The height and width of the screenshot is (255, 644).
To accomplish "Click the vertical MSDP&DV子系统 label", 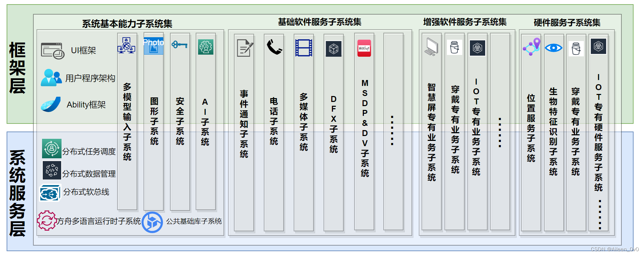I will pyautogui.click(x=365, y=128).
